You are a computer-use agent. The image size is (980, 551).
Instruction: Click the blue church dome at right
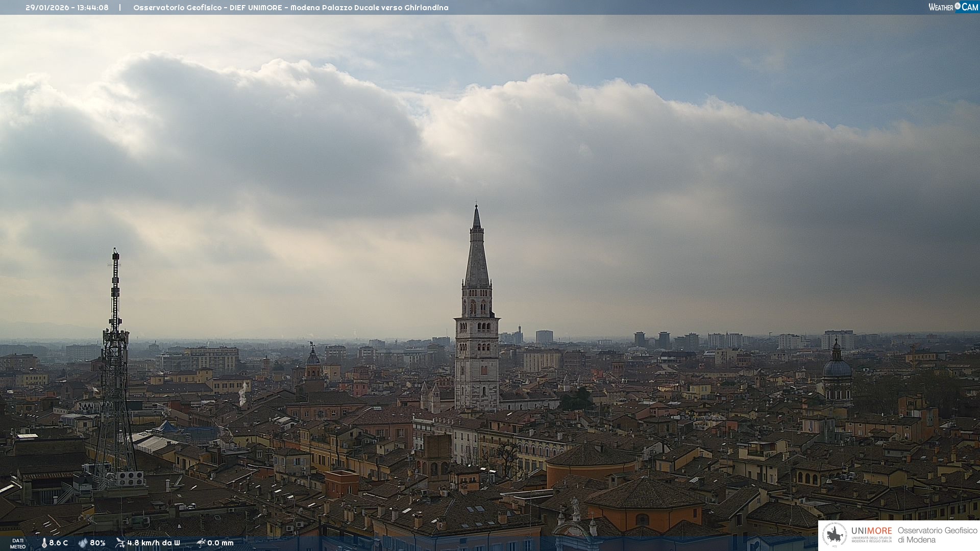[837, 367]
